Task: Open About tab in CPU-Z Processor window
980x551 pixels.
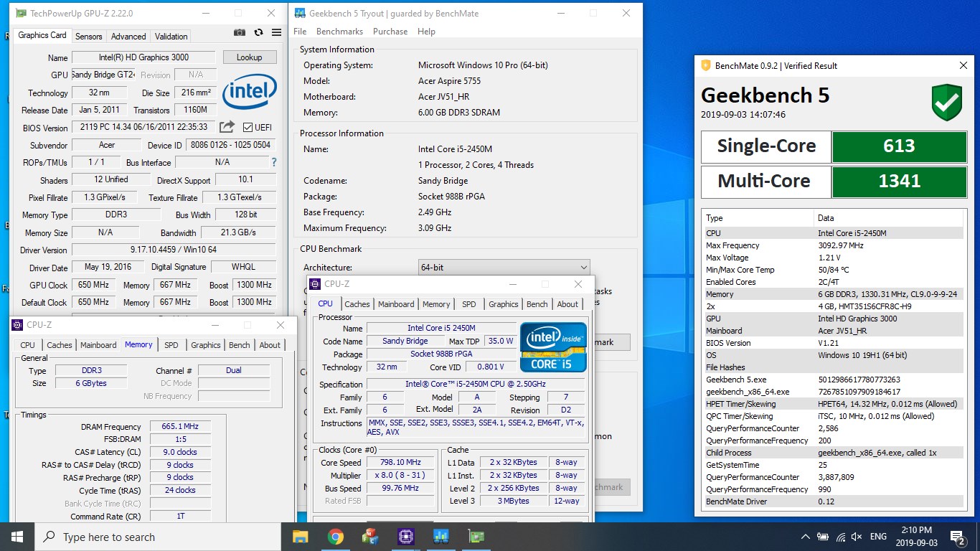Action: tap(567, 304)
